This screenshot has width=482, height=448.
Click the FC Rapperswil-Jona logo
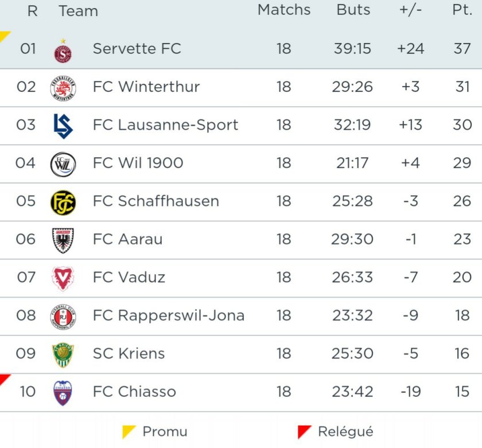pyautogui.click(x=63, y=316)
